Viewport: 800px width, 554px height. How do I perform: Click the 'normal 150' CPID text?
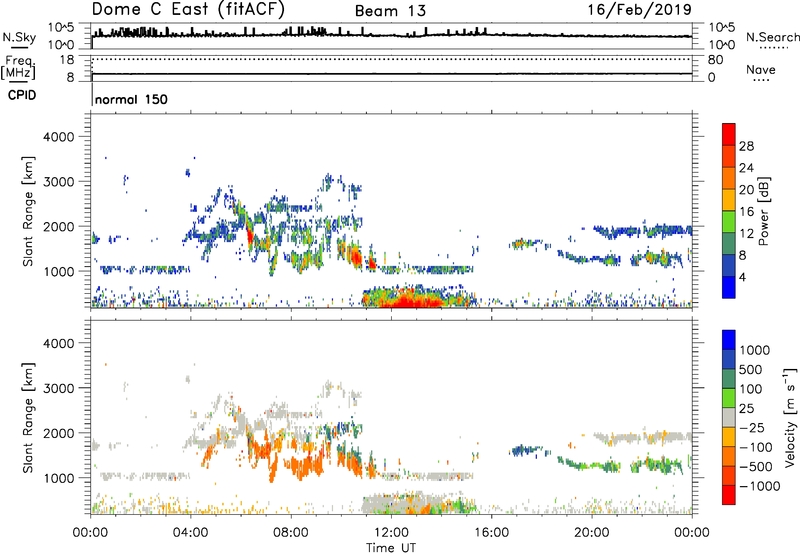click(131, 99)
